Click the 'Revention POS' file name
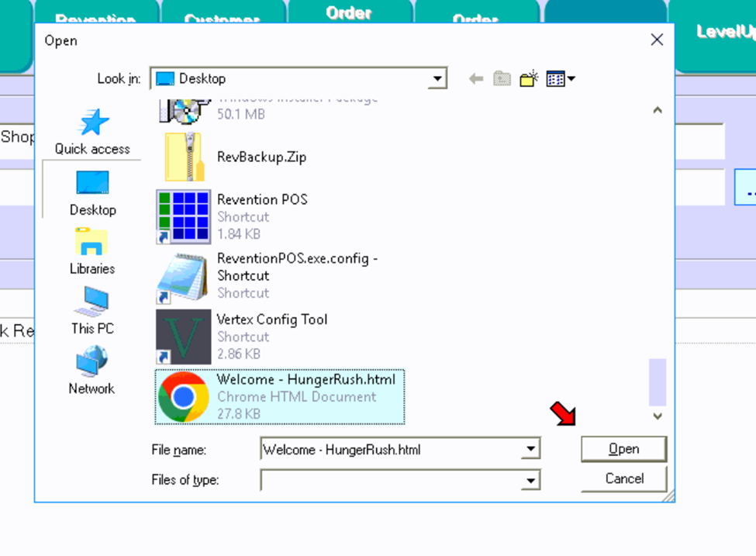This screenshot has height=556, width=756. point(262,199)
